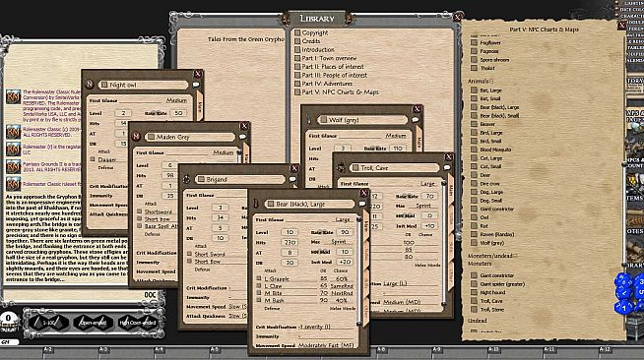This screenshot has height=360, width=644.
Task: Open the speech bubble icon on Troll, Cave sheet
Action: click(447, 167)
